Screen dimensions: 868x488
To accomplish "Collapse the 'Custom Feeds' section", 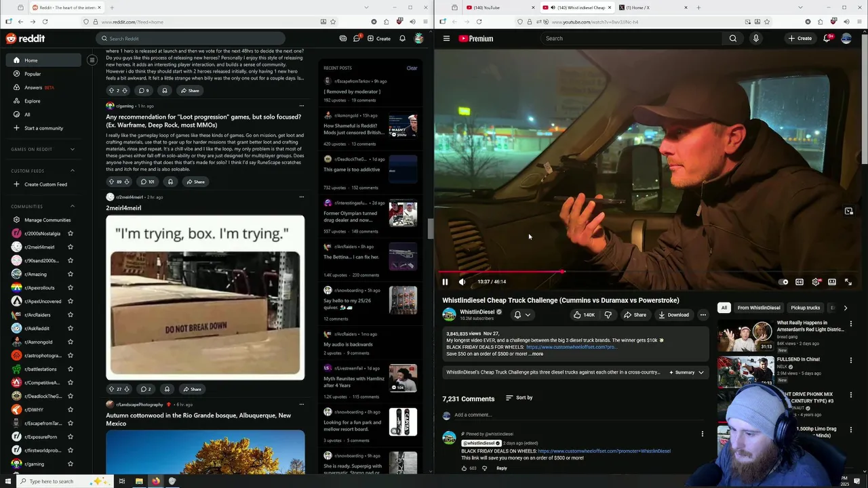I will [73, 171].
